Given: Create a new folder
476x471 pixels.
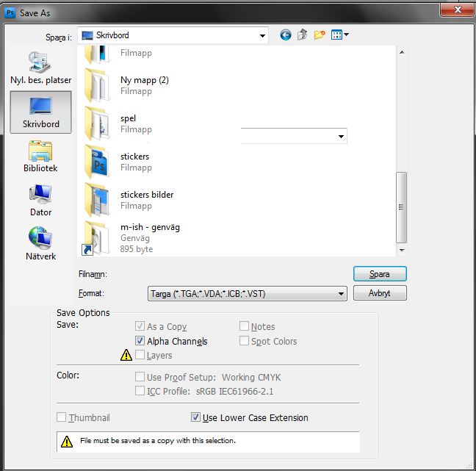Looking at the screenshot, I should coord(320,35).
